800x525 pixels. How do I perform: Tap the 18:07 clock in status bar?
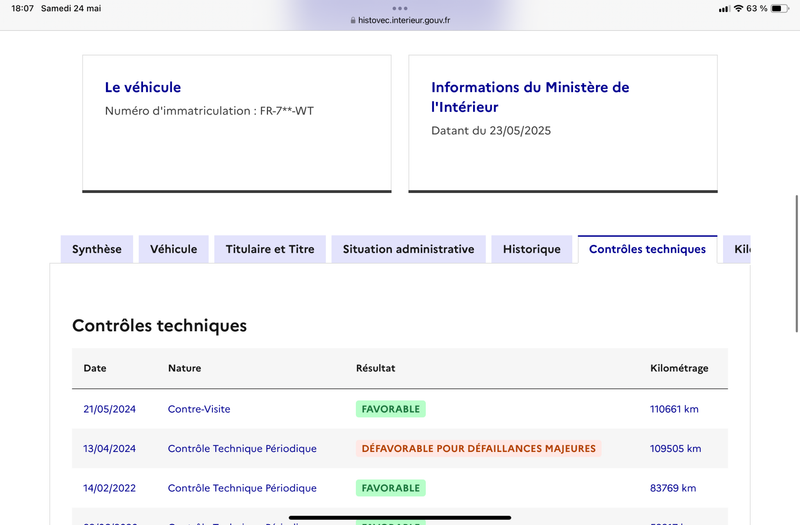[22, 8]
